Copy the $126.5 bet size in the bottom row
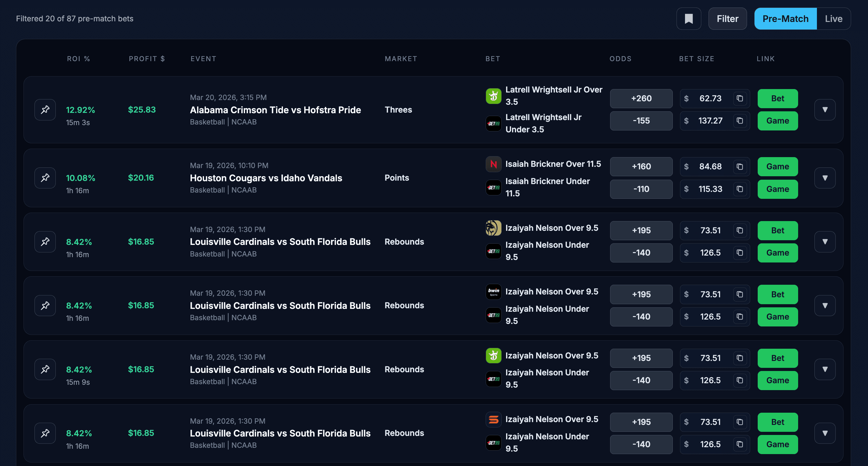868x466 pixels. [740, 444]
